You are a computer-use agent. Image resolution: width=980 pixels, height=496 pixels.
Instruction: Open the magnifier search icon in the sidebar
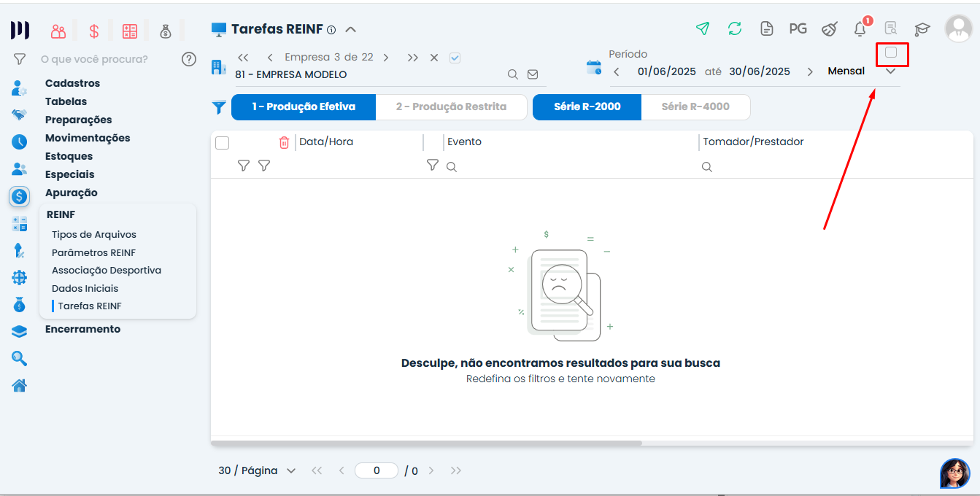pos(19,358)
